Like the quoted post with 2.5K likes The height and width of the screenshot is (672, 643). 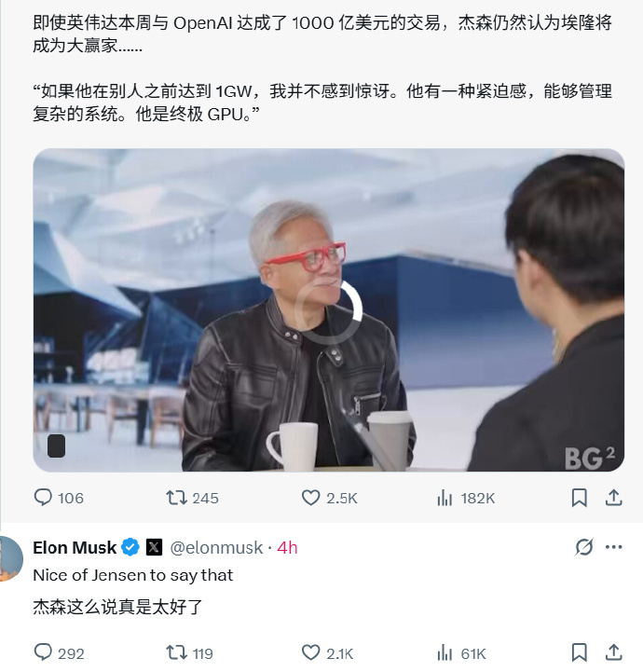(x=329, y=498)
